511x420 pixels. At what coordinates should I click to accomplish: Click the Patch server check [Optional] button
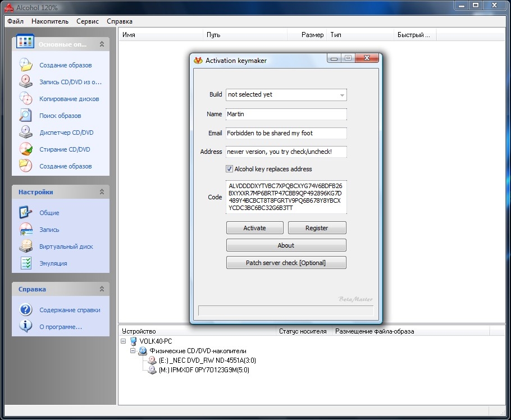point(286,263)
